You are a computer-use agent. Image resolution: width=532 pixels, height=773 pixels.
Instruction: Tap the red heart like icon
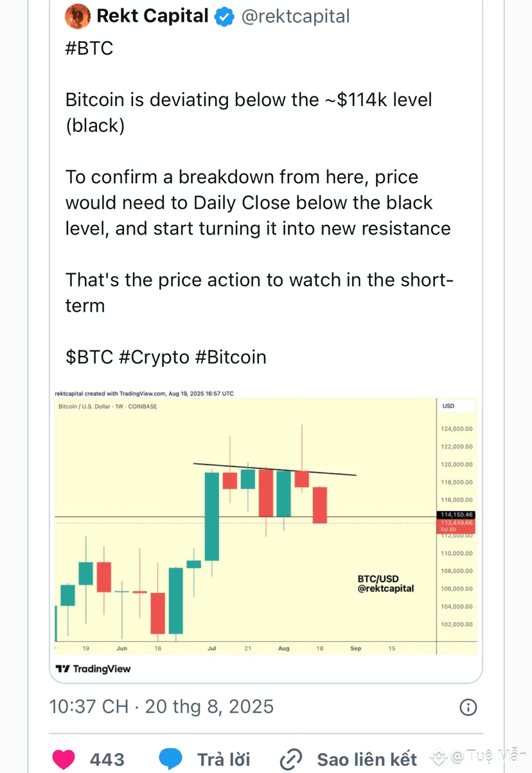64,760
